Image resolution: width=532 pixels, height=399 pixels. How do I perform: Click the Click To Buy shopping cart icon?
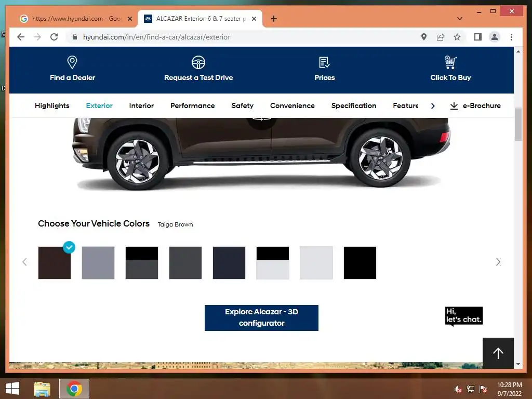pyautogui.click(x=450, y=62)
